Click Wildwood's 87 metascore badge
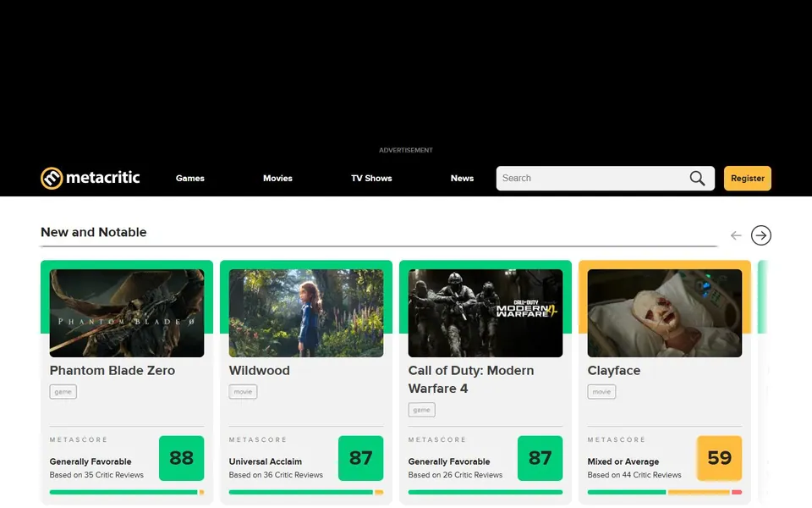Image resolution: width=812 pixels, height=508 pixels. 360,458
